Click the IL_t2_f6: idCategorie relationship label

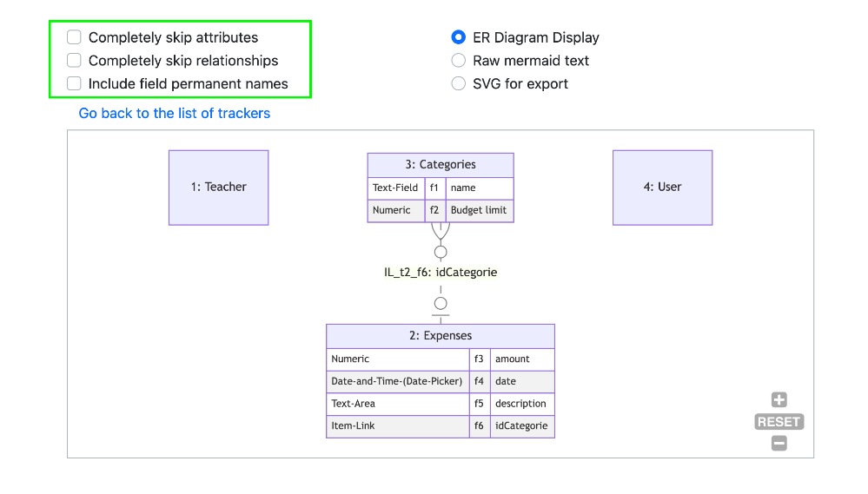pos(441,272)
